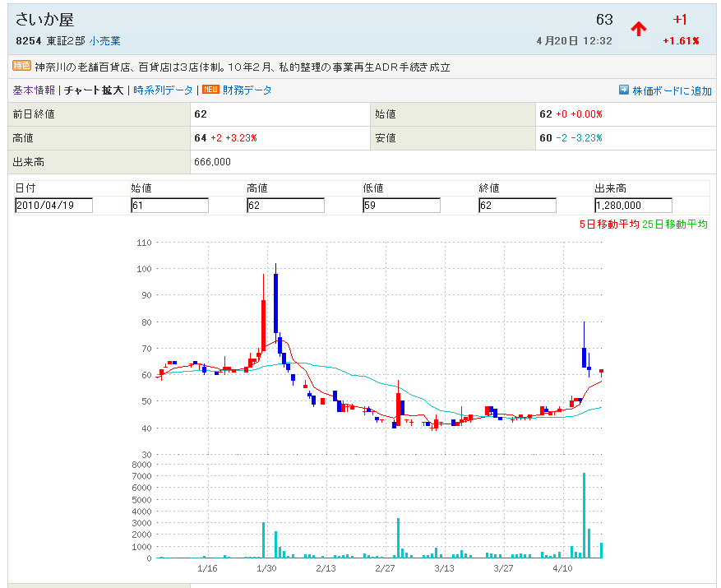Viewport: 721px width, 588px height.
Task: Add stock via 株価ボードに追加 link
Action: tap(672, 91)
